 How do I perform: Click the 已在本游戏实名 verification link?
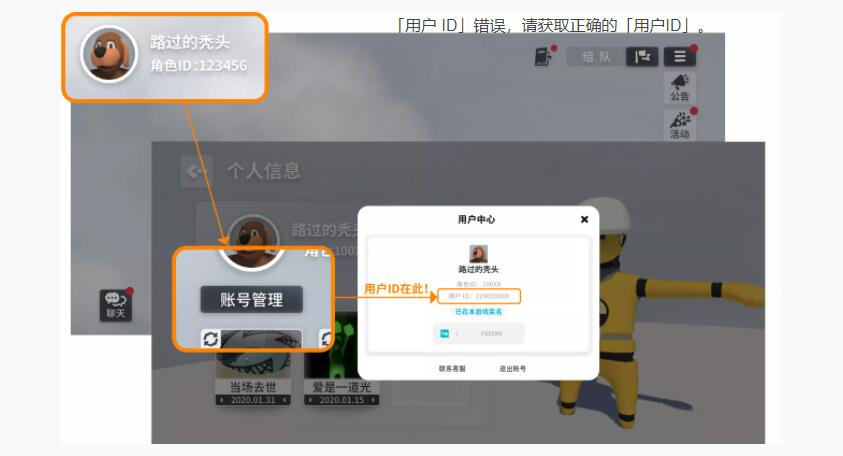point(479,312)
